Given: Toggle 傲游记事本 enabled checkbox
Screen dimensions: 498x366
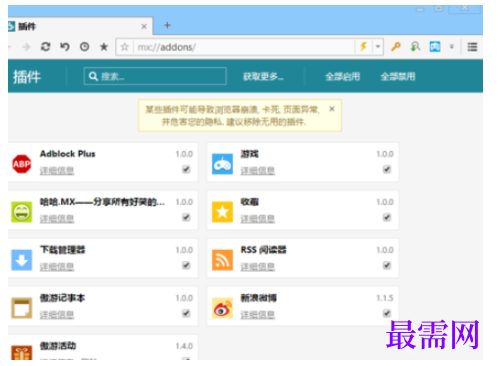Looking at the screenshot, I should (x=186, y=313).
